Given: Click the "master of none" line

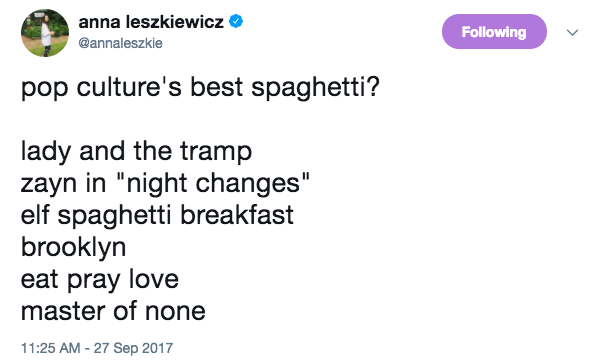Looking at the screenshot, I should click(x=113, y=311).
